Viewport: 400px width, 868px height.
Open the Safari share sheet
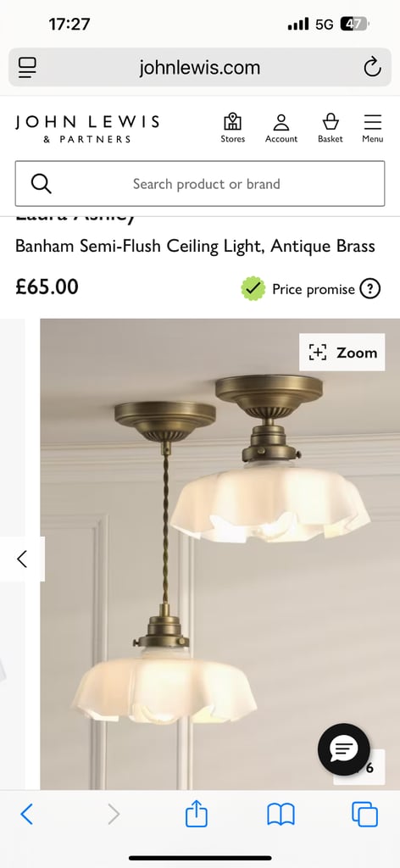[197, 814]
